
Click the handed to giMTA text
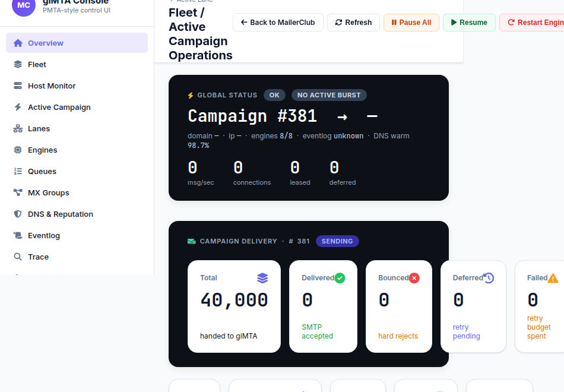pyautogui.click(x=229, y=336)
